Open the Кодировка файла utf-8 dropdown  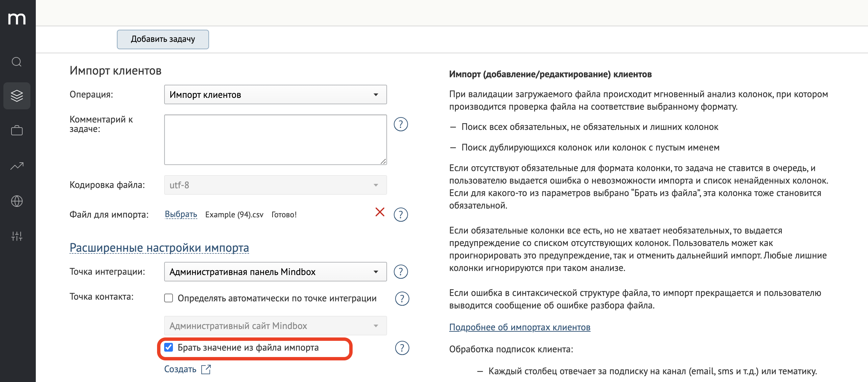coord(275,185)
